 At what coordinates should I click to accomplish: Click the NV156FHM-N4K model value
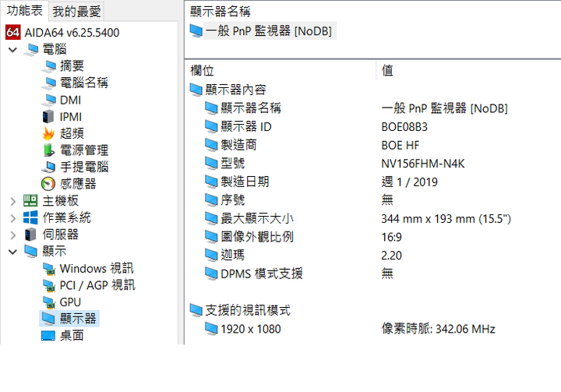[x=423, y=164]
